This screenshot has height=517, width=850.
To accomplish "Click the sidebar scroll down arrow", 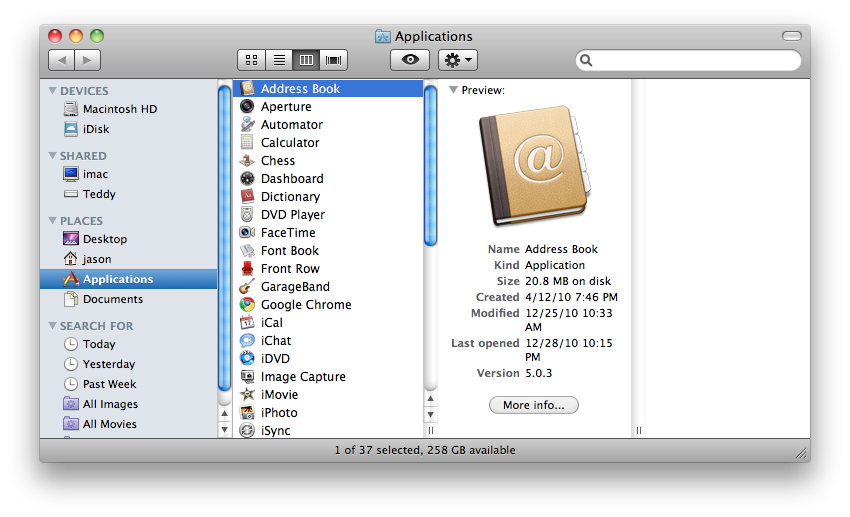I will coord(224,430).
